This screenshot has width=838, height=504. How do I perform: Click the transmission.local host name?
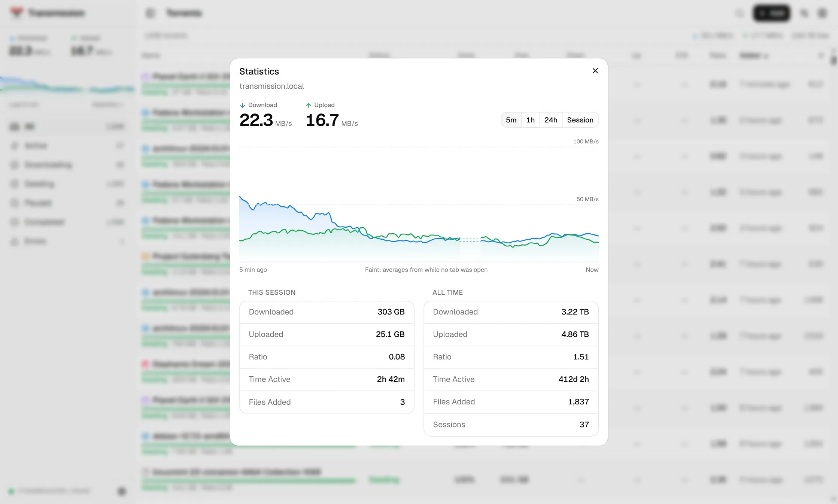[x=271, y=86]
